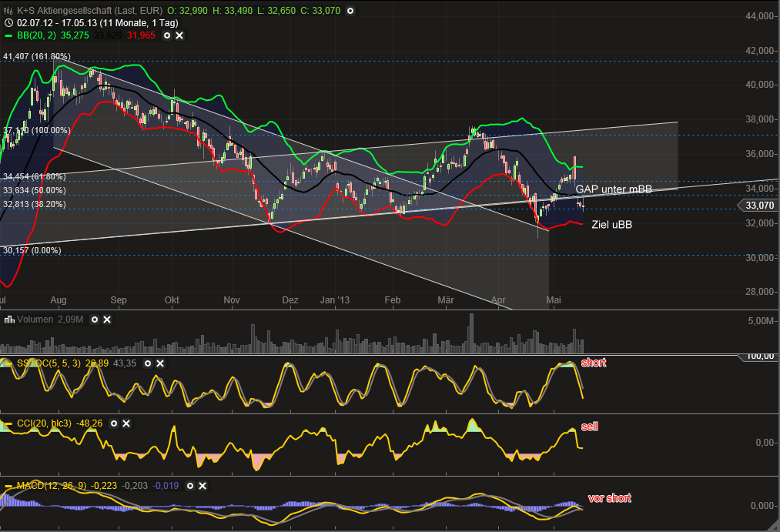Click green BB line color swatch
Viewport: 780px width, 532px height.
click(x=8, y=35)
